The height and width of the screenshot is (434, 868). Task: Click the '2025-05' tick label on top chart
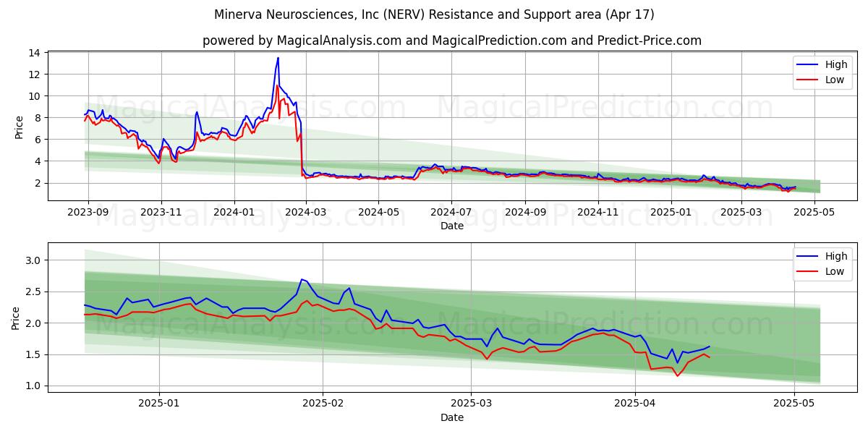click(x=814, y=212)
